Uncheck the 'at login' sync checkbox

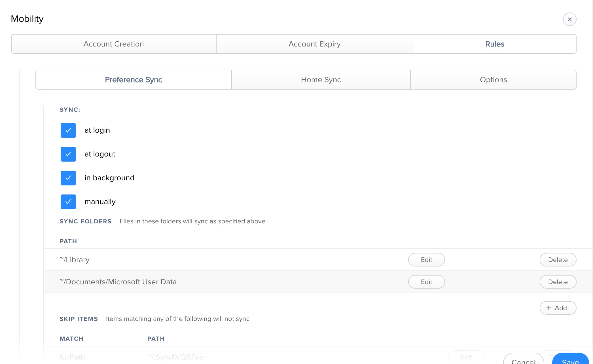(68, 130)
